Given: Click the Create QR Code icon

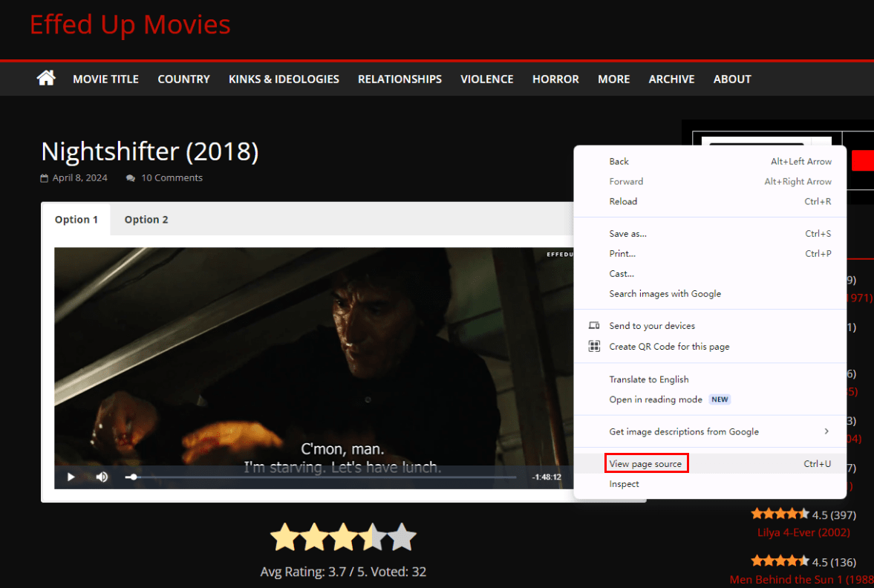Looking at the screenshot, I should (594, 347).
